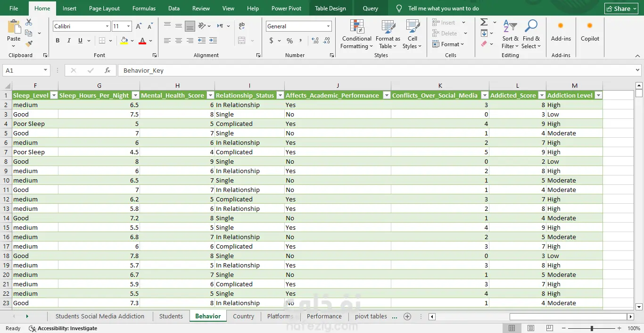Click the Name Box showing A1
This screenshot has height=333, width=644.
(23, 70)
